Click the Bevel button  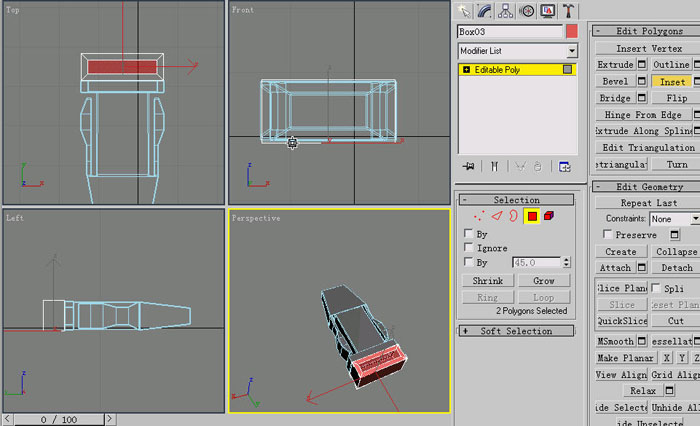[x=615, y=81]
